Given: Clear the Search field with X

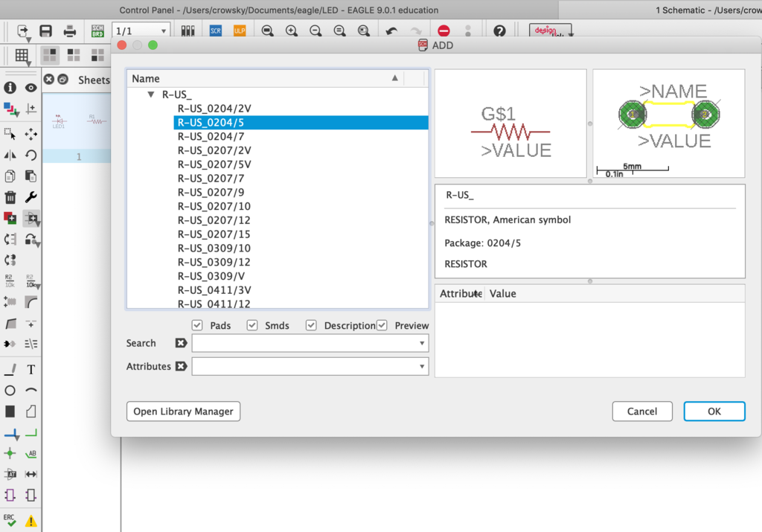Looking at the screenshot, I should pyautogui.click(x=181, y=343).
